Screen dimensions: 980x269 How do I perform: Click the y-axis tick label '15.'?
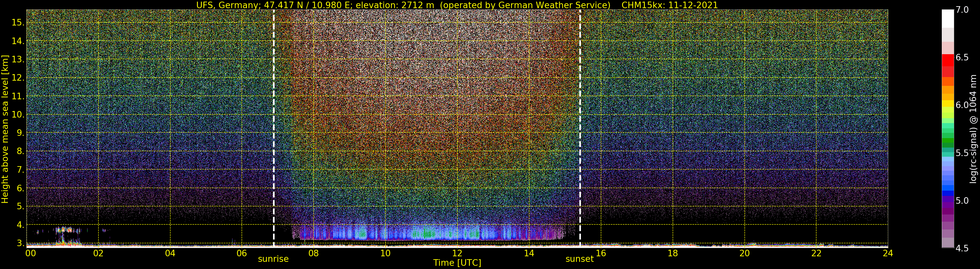[x=18, y=23]
